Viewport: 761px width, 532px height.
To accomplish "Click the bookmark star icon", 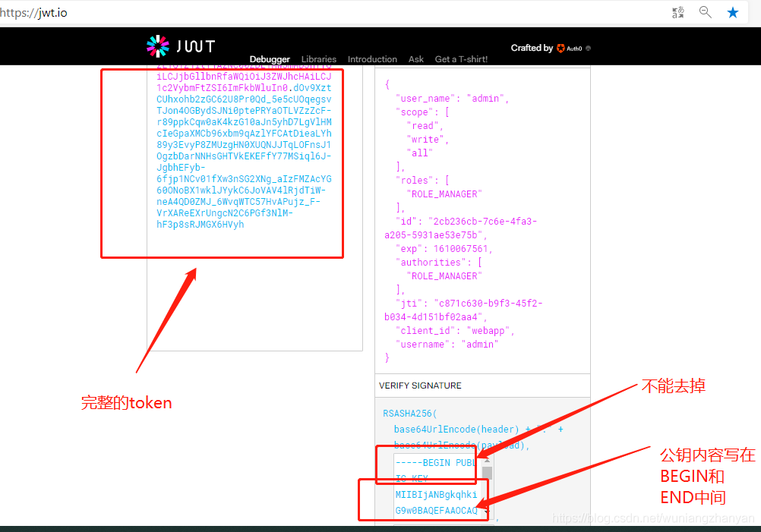I will (733, 13).
